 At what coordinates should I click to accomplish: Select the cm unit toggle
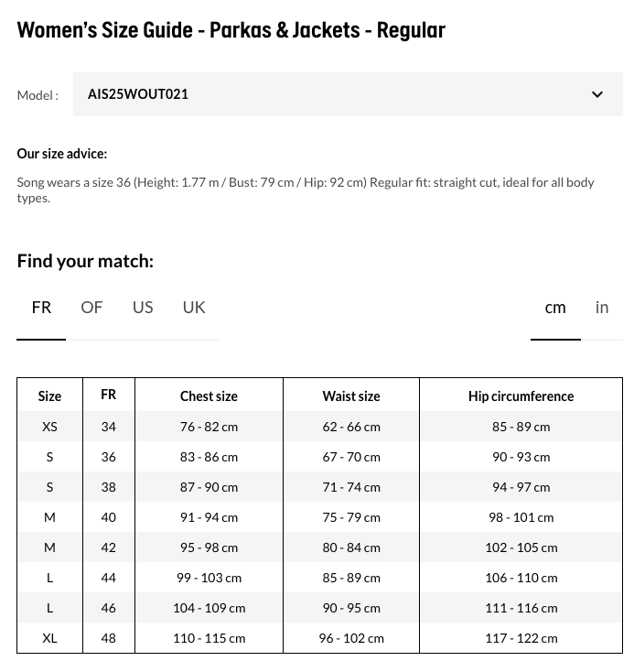pos(555,308)
